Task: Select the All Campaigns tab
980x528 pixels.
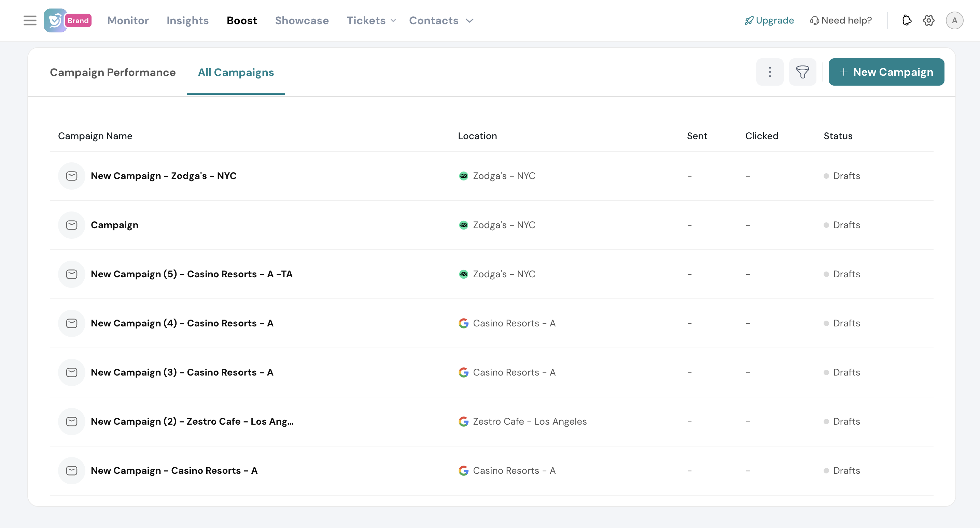Action: 236,72
